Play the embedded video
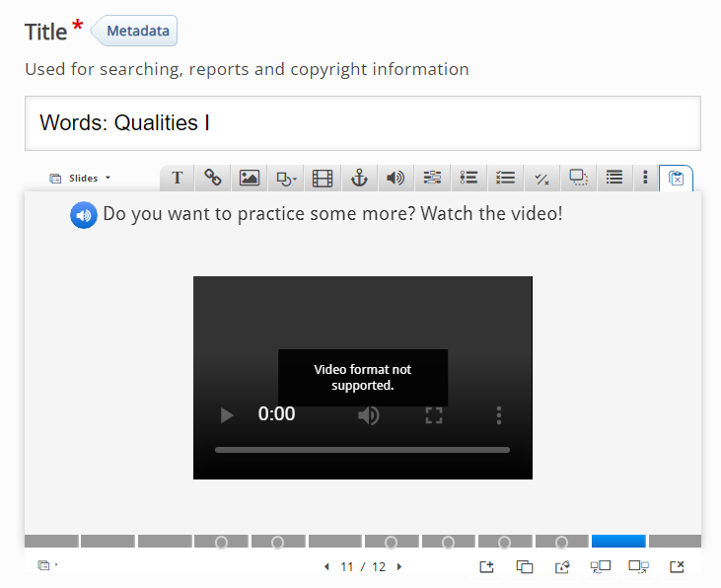 click(227, 415)
